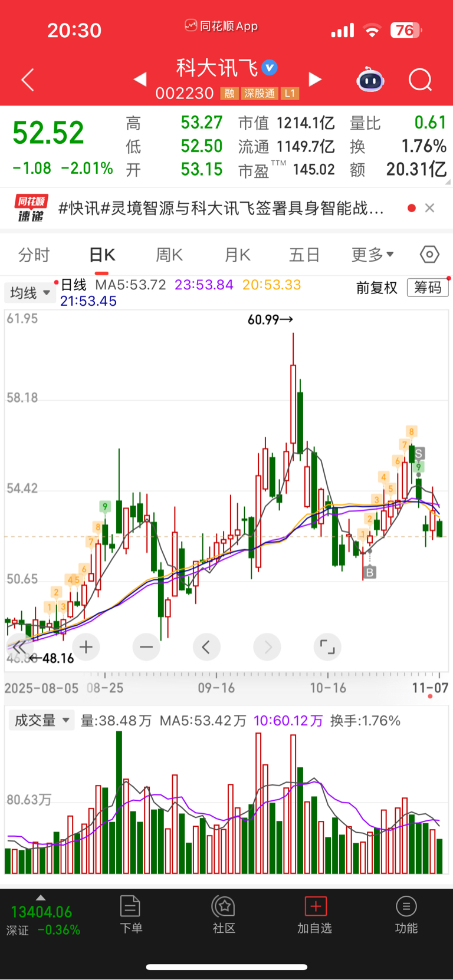Viewport: 453px width, 980px height.
Task: Open the 成交量 indicator dropdown
Action: pyautogui.click(x=41, y=720)
